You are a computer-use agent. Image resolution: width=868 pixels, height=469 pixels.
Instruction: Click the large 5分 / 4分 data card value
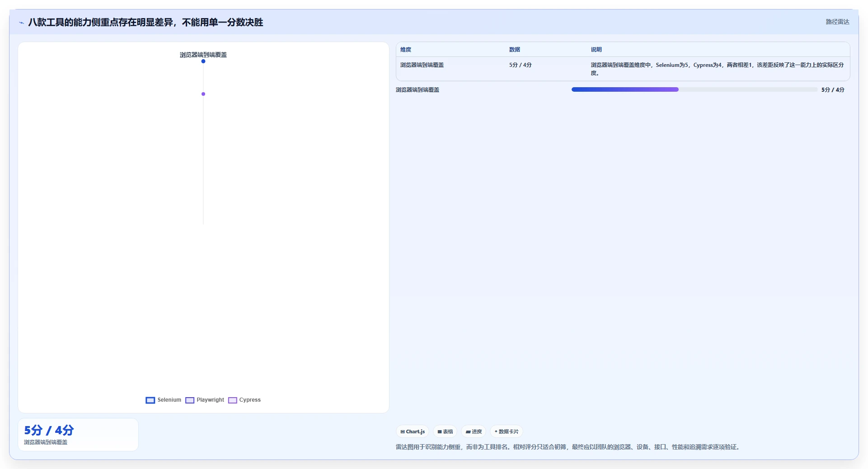[x=49, y=430]
